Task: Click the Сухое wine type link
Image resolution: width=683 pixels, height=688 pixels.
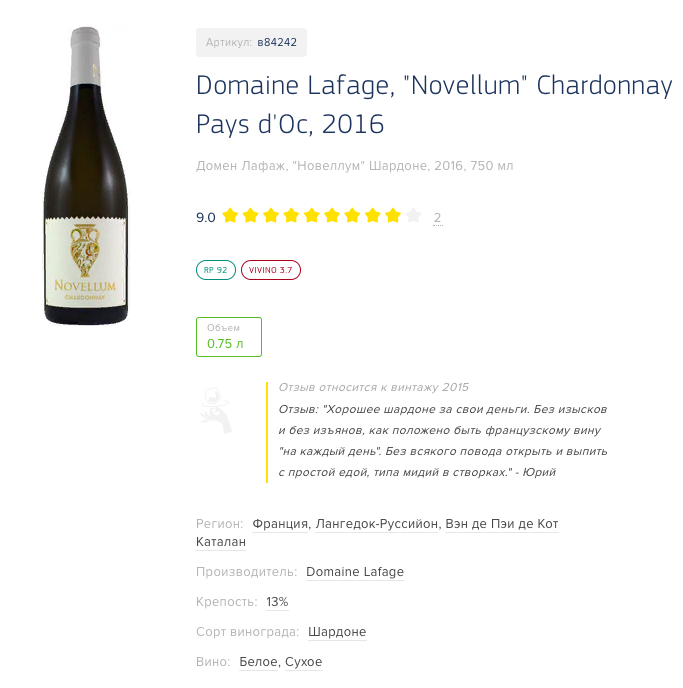Action: [x=304, y=661]
